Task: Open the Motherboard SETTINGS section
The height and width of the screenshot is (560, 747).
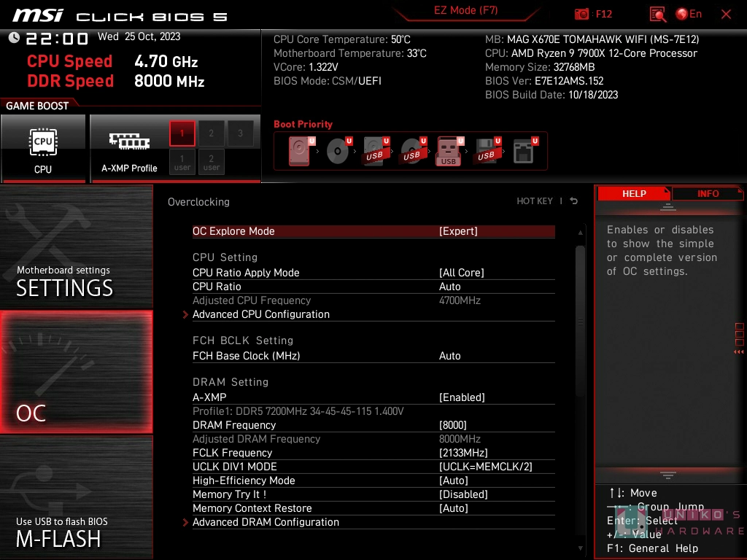Action: (x=76, y=246)
